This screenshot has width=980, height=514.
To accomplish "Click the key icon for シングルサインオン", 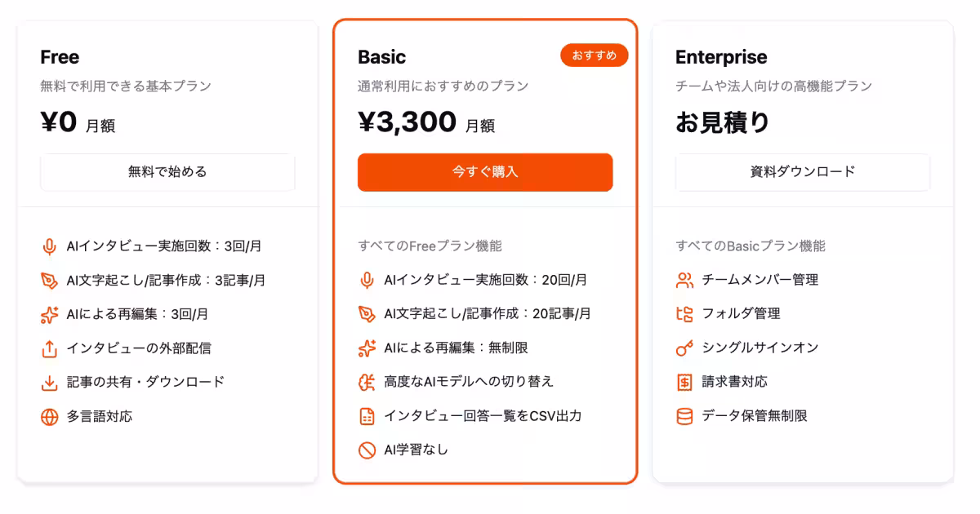I will (x=684, y=348).
